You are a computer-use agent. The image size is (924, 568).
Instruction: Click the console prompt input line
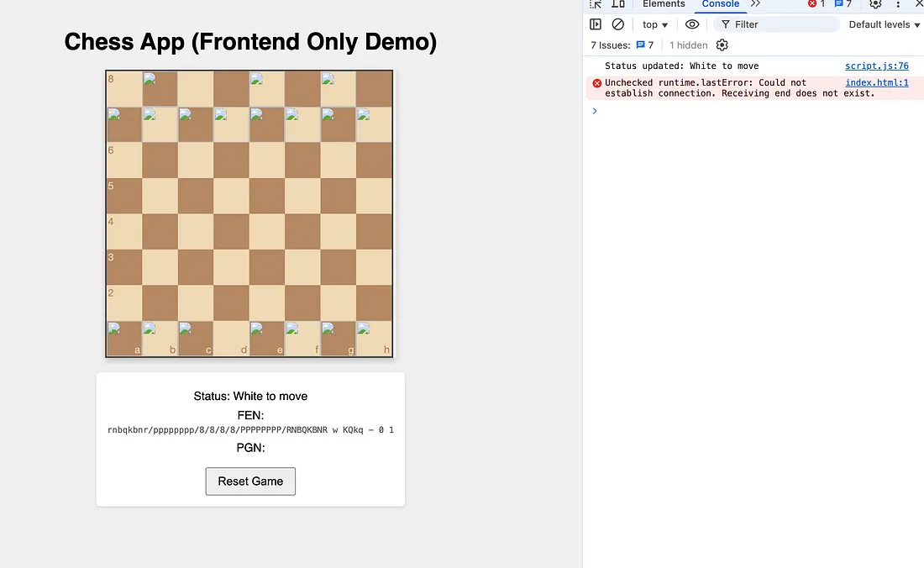pos(754,111)
